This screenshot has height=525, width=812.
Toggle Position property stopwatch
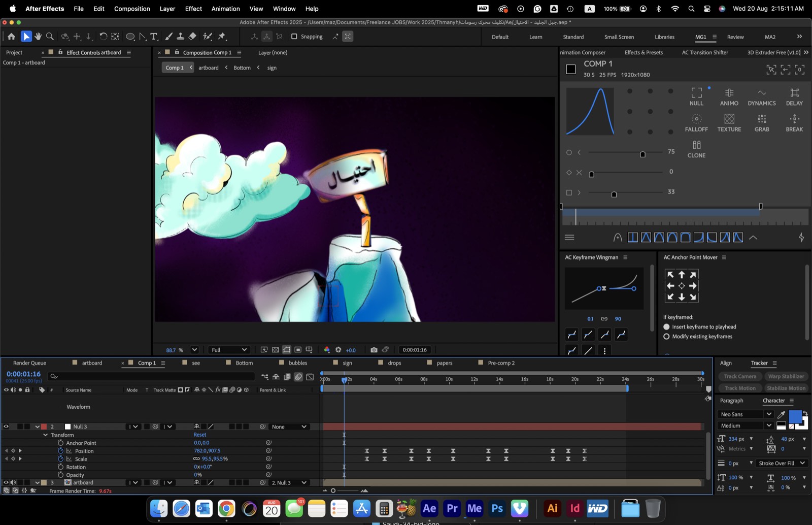61,451
